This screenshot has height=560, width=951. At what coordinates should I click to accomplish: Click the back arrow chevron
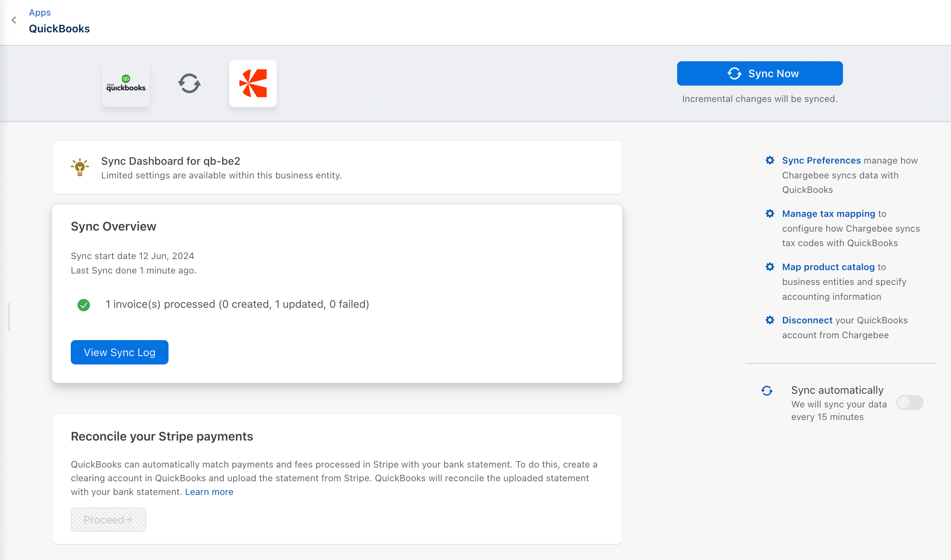[14, 20]
